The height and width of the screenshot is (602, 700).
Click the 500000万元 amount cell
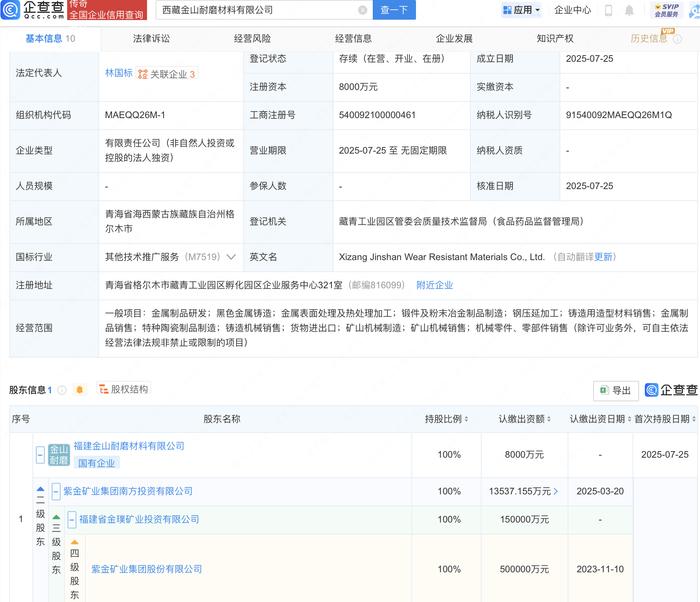coord(524,569)
